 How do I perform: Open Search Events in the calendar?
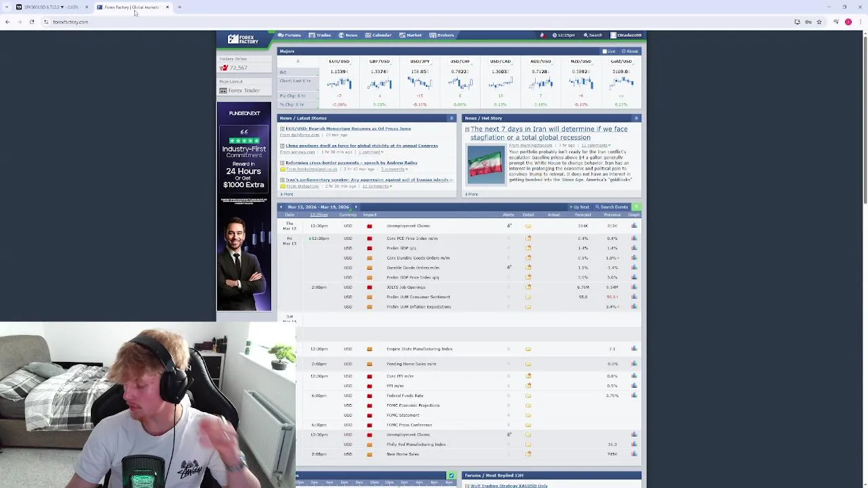pos(612,207)
